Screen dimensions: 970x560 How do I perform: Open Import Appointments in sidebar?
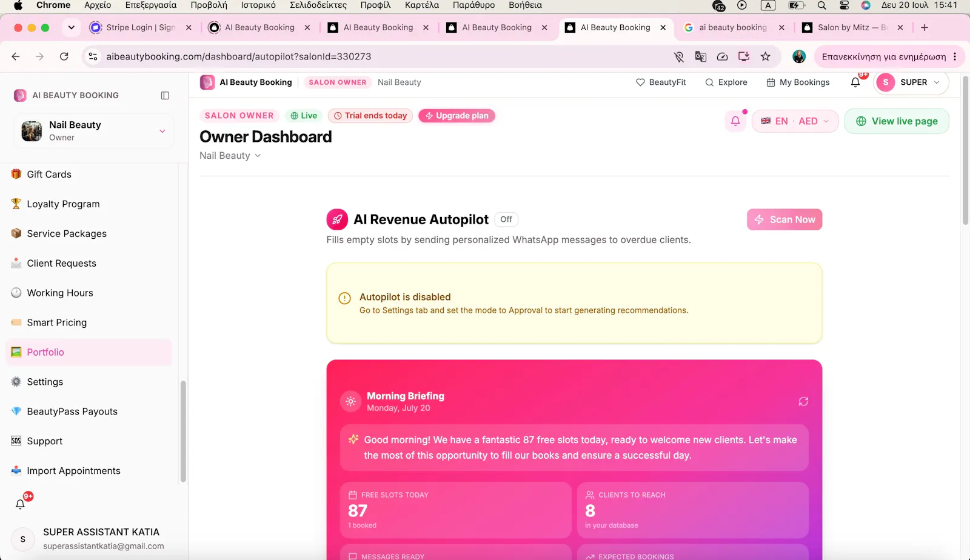pos(89,471)
